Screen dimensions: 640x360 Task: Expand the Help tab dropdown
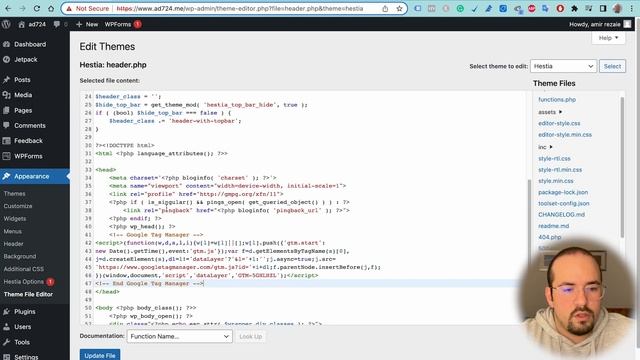coord(608,38)
